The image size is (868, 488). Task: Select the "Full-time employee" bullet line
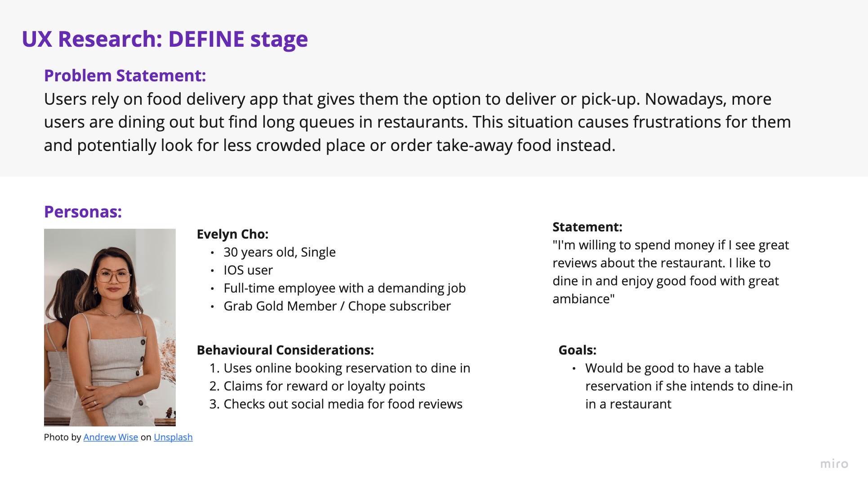[x=344, y=288]
